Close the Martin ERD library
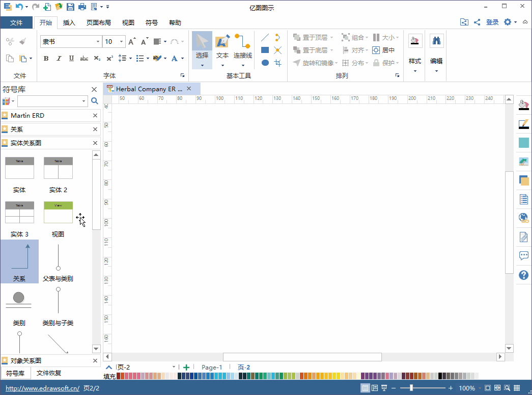 click(95, 116)
